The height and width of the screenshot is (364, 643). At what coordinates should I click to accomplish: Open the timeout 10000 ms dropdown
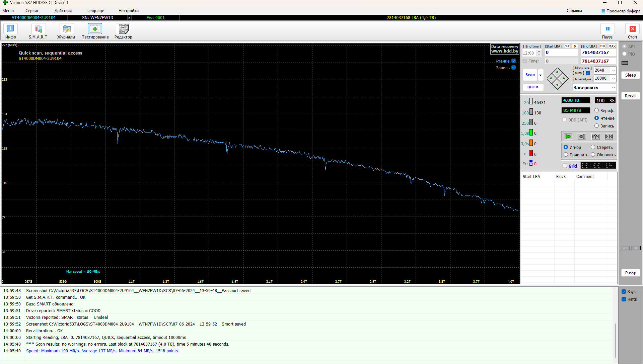613,78
